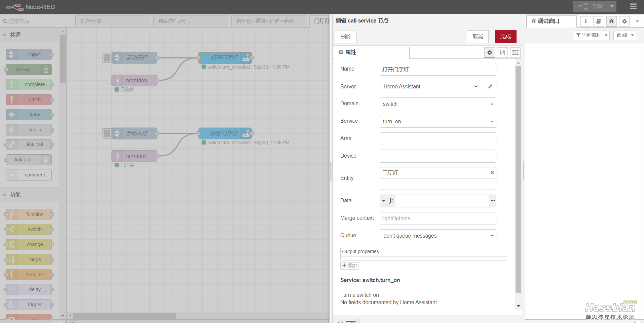
Task: Select the link out node in palette
Action: click(29, 160)
